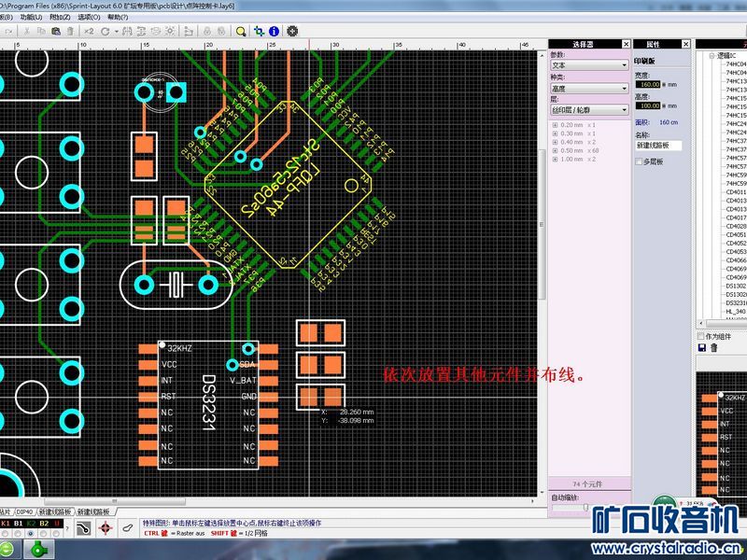Click the canvas horizontal scrollbar thumb
Image resolution: width=747 pixels, height=560 pixels.
point(115,501)
